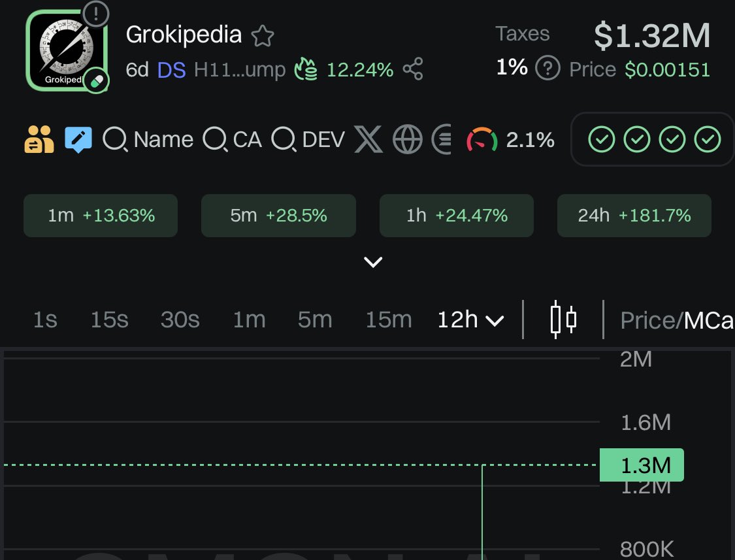
Task: Switch chart to MCap mode
Action: pos(708,321)
